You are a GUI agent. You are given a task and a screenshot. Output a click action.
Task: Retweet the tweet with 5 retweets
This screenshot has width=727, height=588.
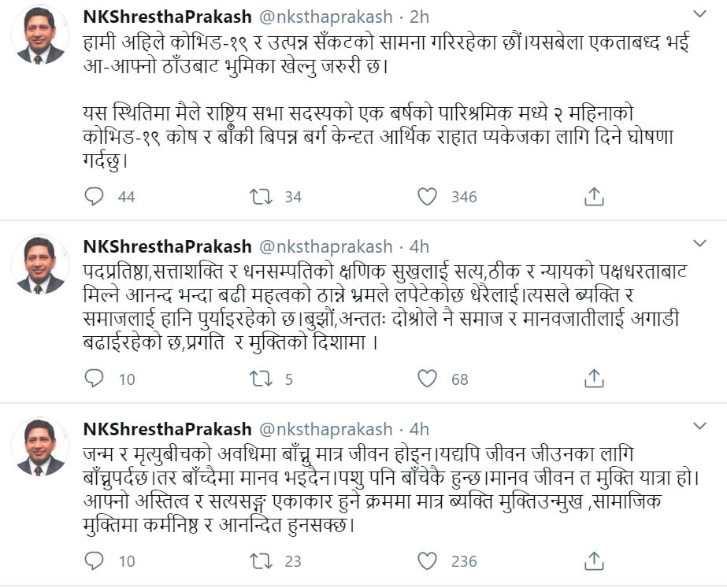click(x=261, y=379)
